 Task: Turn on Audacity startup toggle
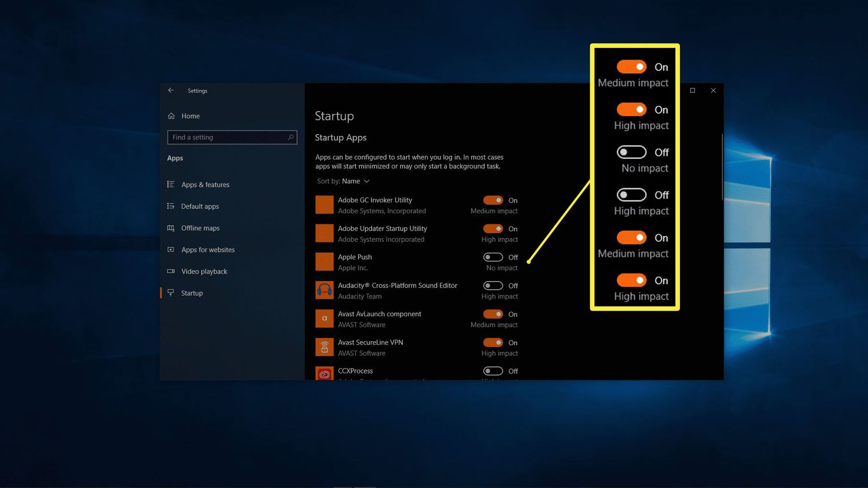pos(493,286)
